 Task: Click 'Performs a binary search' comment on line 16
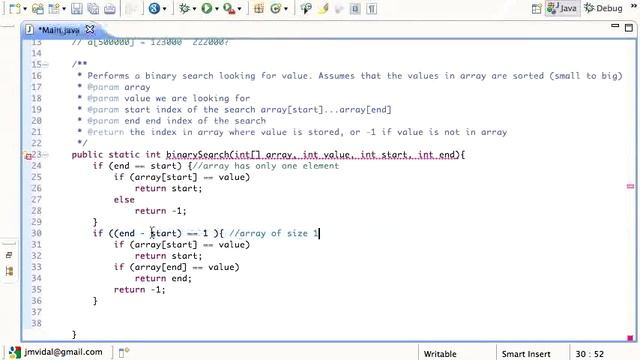150,76
